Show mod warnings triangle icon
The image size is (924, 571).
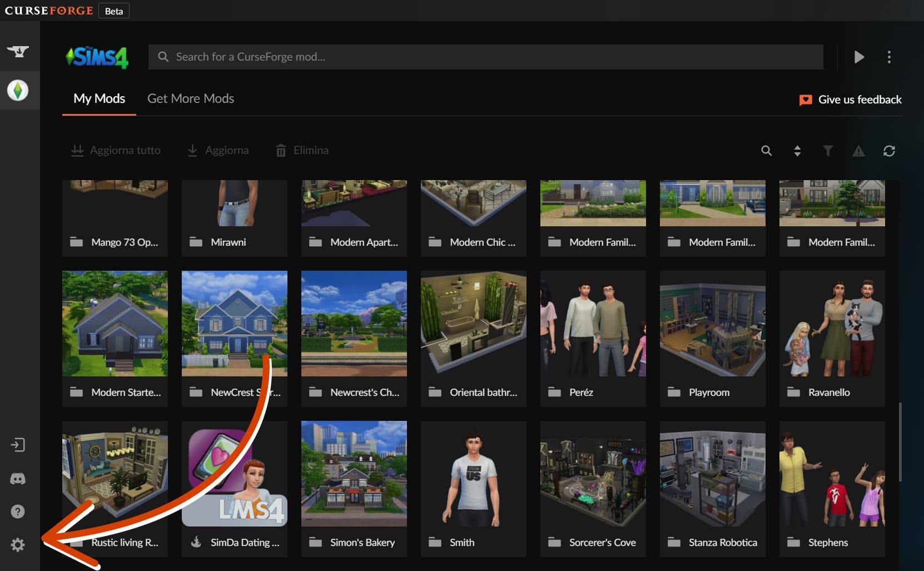pyautogui.click(x=858, y=151)
